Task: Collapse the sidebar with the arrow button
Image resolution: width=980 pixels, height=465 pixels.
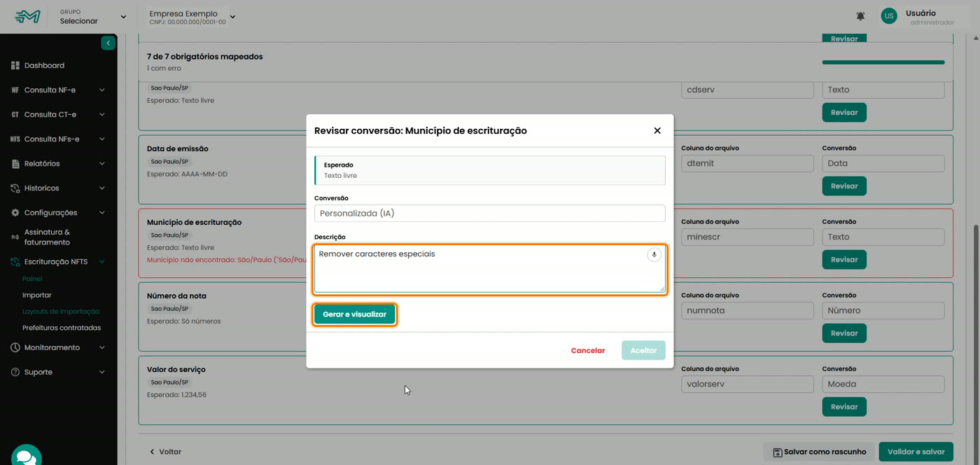Action: point(108,43)
